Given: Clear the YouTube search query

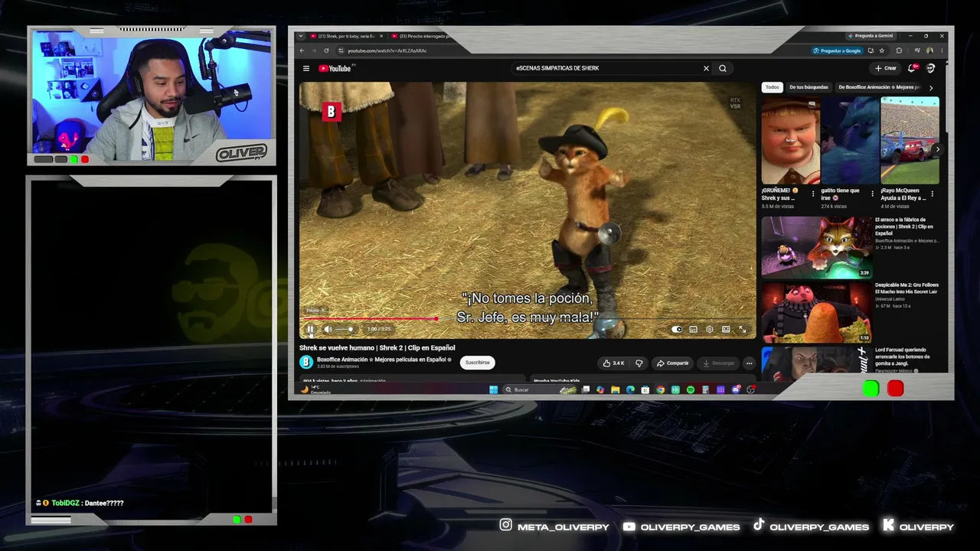Looking at the screenshot, I should pos(706,68).
